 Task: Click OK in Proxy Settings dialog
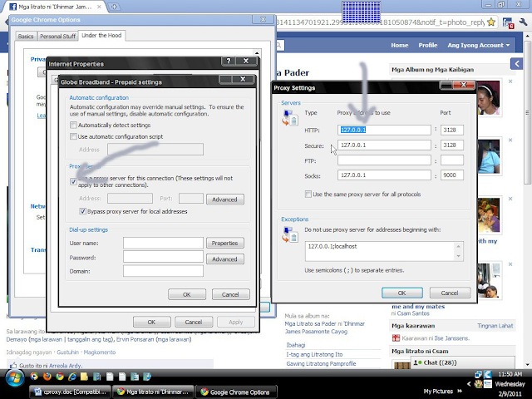tap(402, 293)
